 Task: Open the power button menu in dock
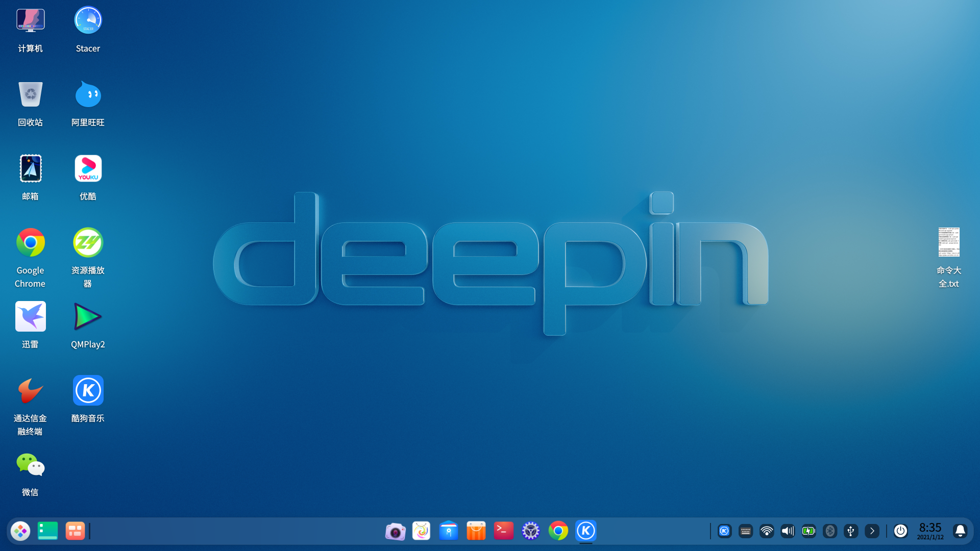[x=901, y=531]
